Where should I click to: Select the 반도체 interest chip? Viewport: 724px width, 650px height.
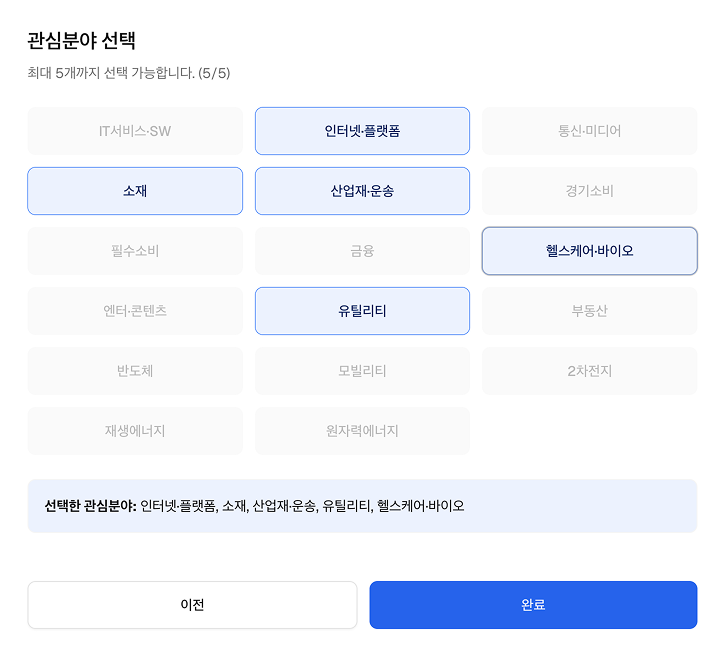pos(135,371)
